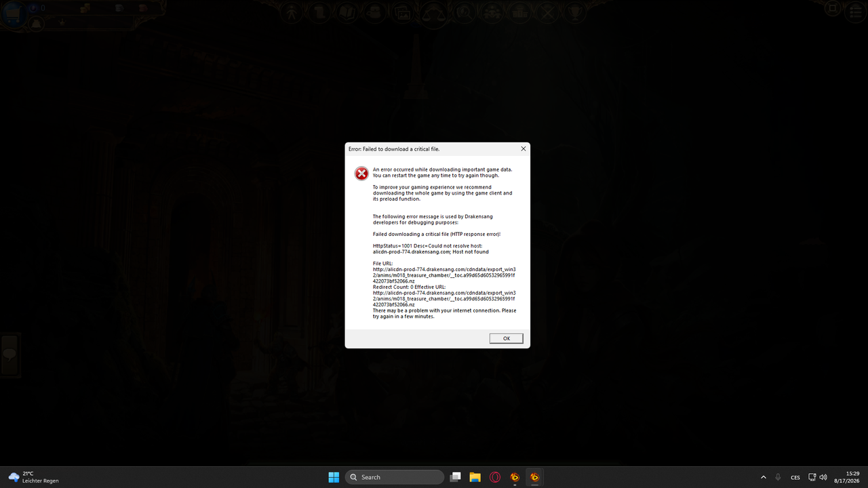Viewport: 868px width, 488px height.
Task: Click the taskbar Search box
Action: [395, 477]
